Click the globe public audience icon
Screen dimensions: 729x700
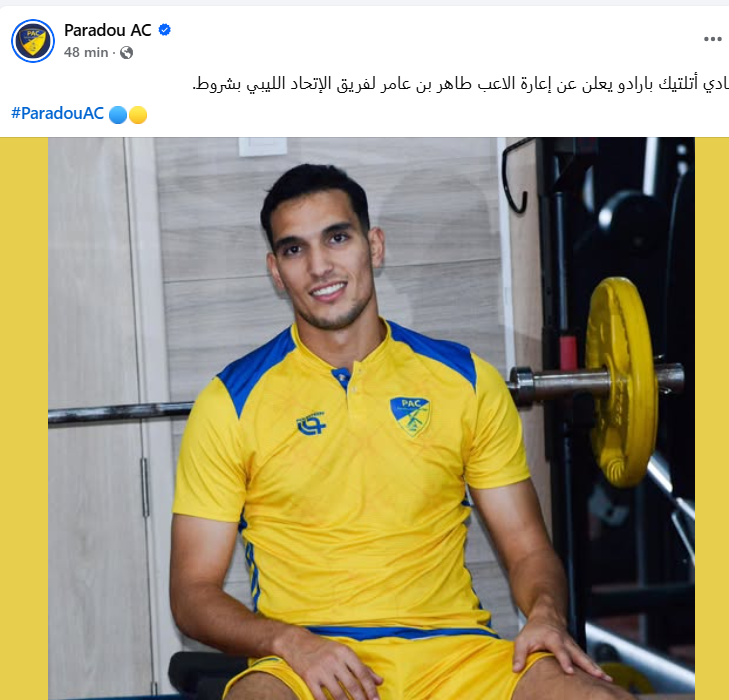[x=126, y=53]
